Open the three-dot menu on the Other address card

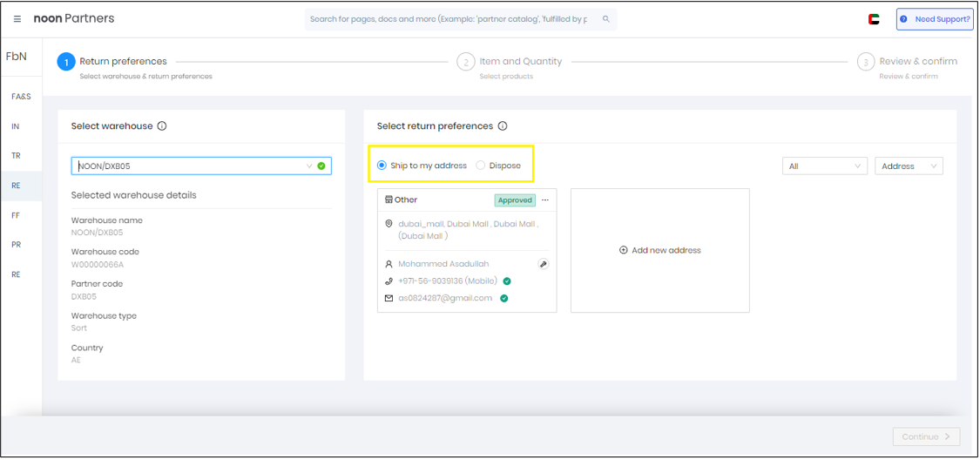pos(545,200)
